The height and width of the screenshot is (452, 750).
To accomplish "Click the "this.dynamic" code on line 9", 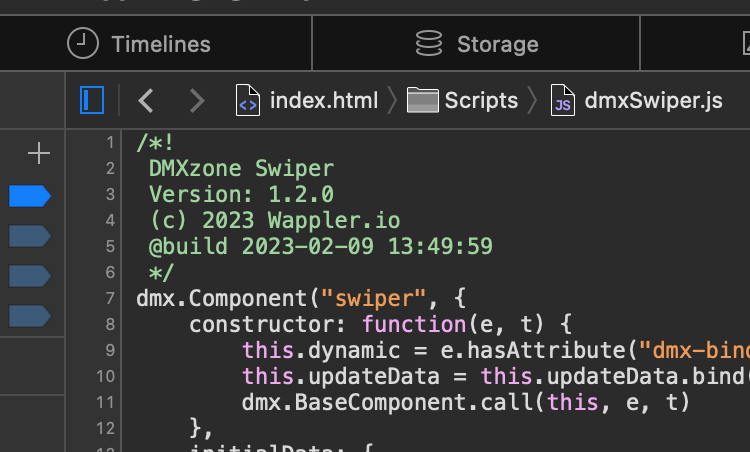I will [321, 350].
